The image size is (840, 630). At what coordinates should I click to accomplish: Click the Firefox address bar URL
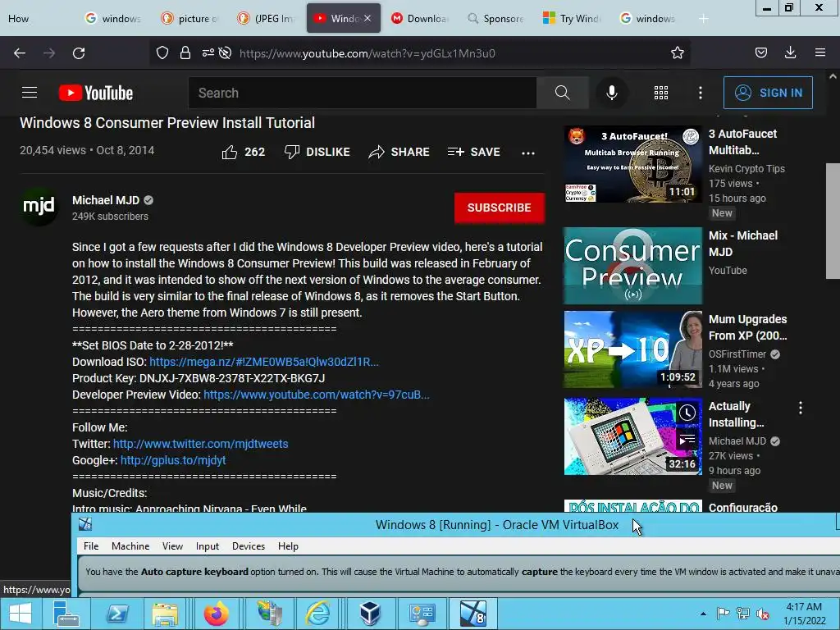point(367,53)
